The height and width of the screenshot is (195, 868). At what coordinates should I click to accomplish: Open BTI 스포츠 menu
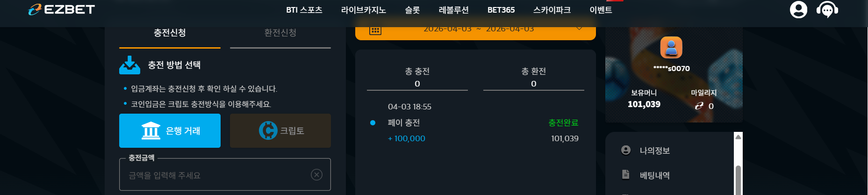click(304, 10)
